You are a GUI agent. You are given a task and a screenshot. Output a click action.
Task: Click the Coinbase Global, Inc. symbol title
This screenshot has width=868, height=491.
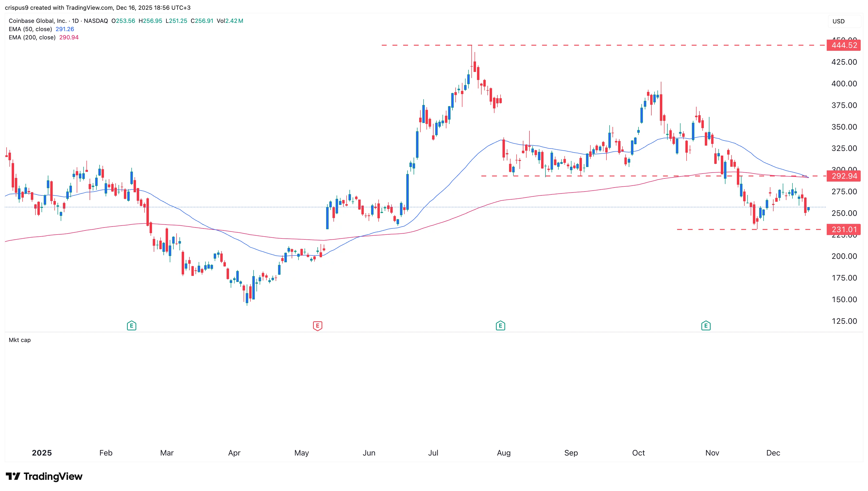click(37, 21)
